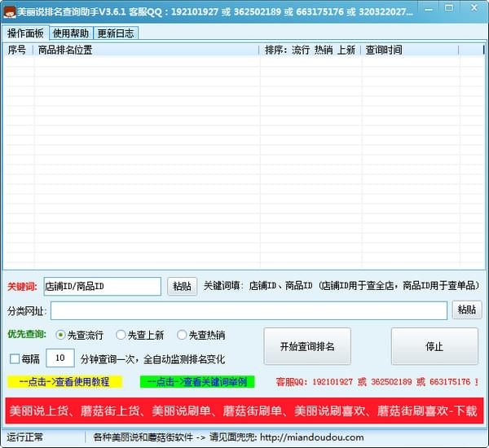
Task: Enable the 每隔 auto-query checkbox
Action: click(15, 358)
